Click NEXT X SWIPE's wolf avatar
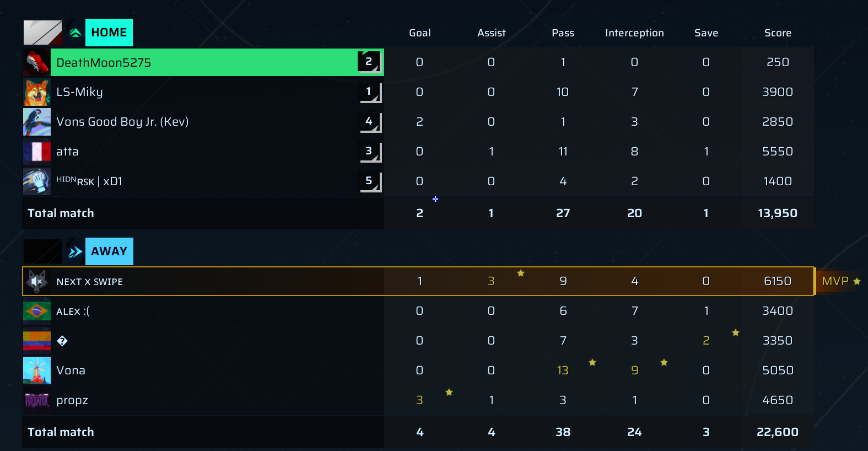868x451 pixels. (x=37, y=281)
